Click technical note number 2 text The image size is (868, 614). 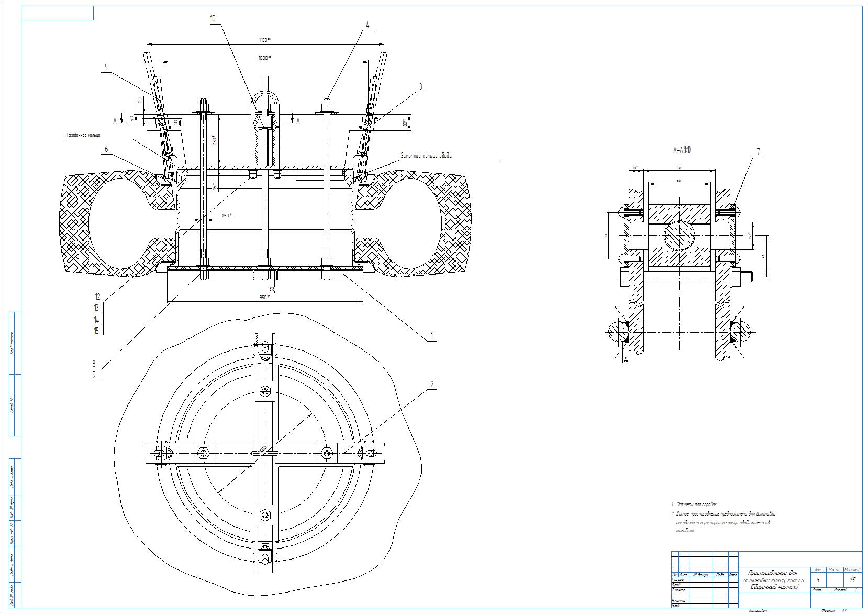click(x=722, y=522)
